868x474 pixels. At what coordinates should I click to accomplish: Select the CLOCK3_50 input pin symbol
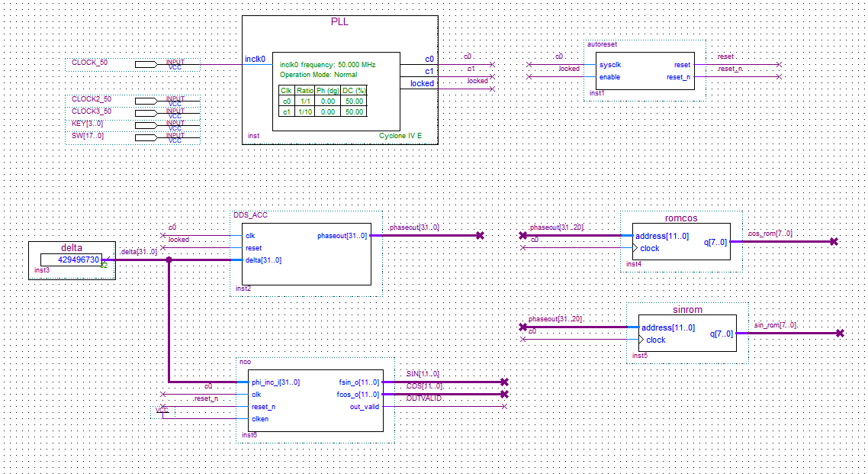[151, 113]
